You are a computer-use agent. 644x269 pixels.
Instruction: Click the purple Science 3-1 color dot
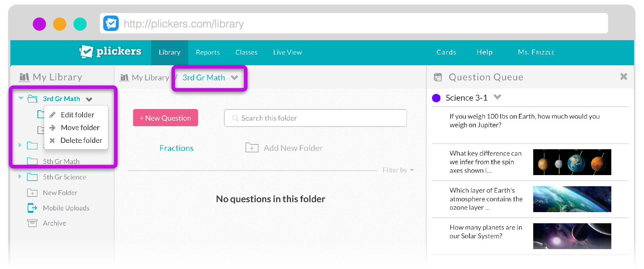[436, 98]
